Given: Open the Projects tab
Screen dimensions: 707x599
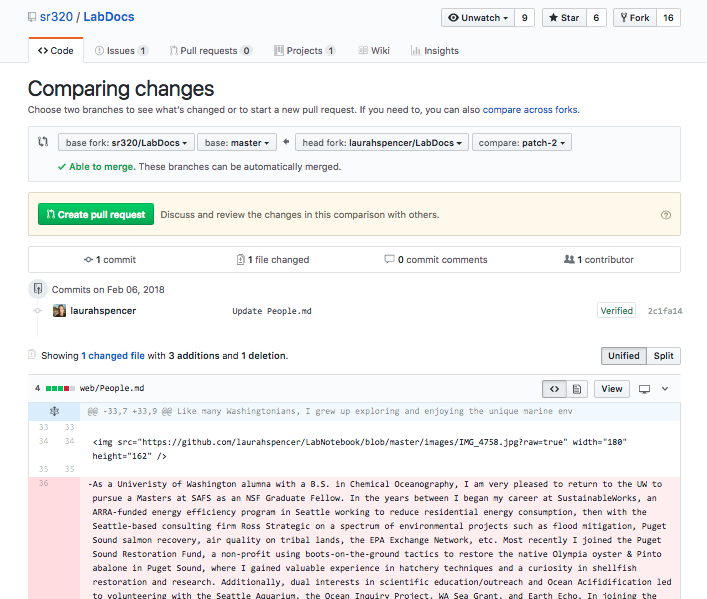Looking at the screenshot, I should pyautogui.click(x=305, y=51).
